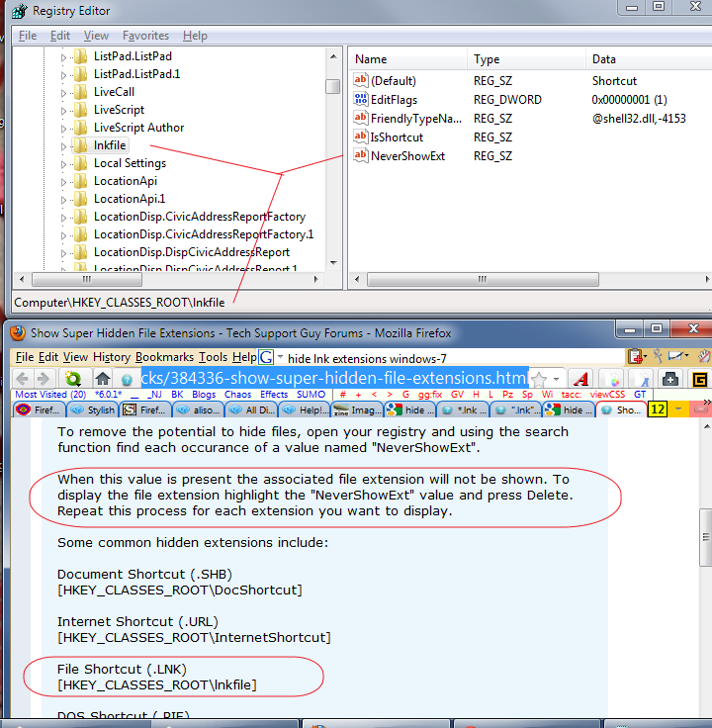This screenshot has width=712, height=728.
Task: Open the SUMO bookmark
Action: coord(311,395)
